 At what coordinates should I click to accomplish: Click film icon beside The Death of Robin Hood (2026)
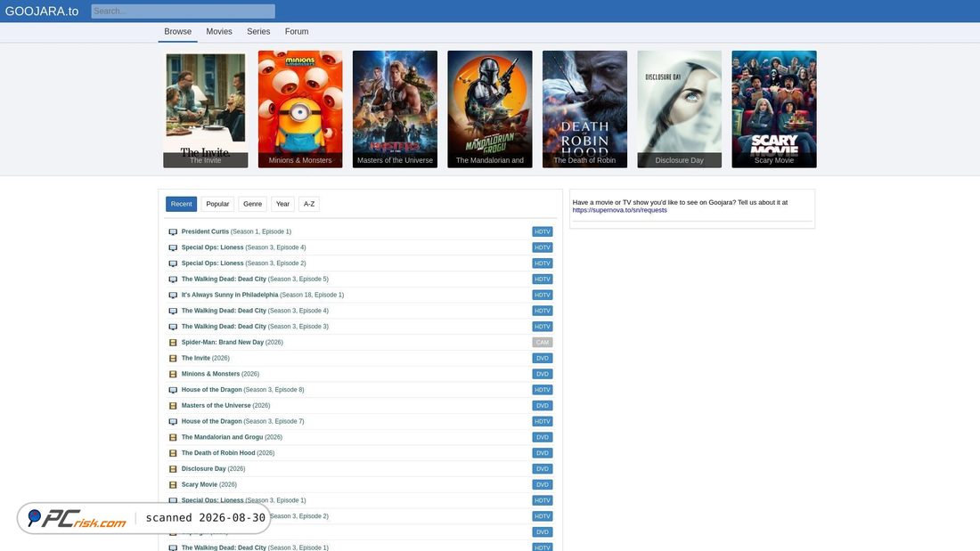173,453
